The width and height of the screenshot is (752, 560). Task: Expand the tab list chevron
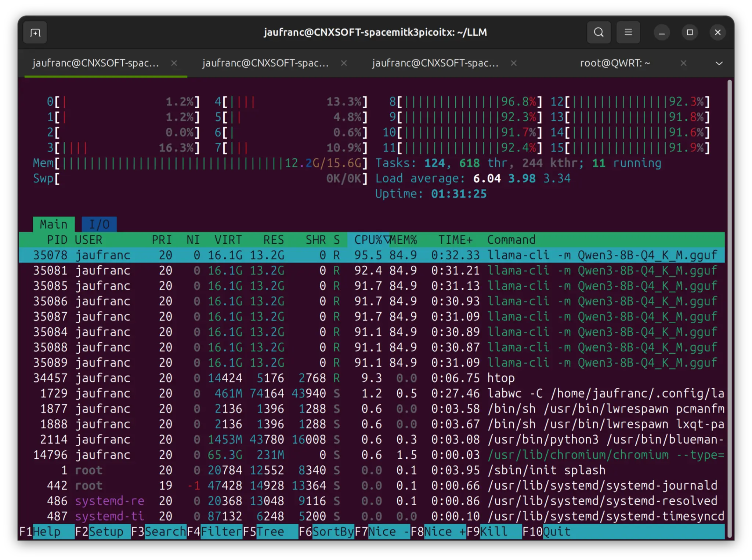click(719, 63)
